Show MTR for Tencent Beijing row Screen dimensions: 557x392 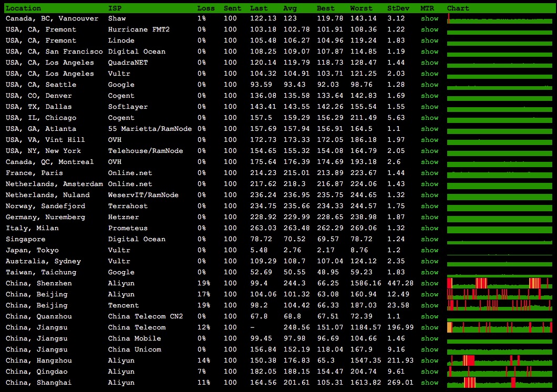pos(429,305)
